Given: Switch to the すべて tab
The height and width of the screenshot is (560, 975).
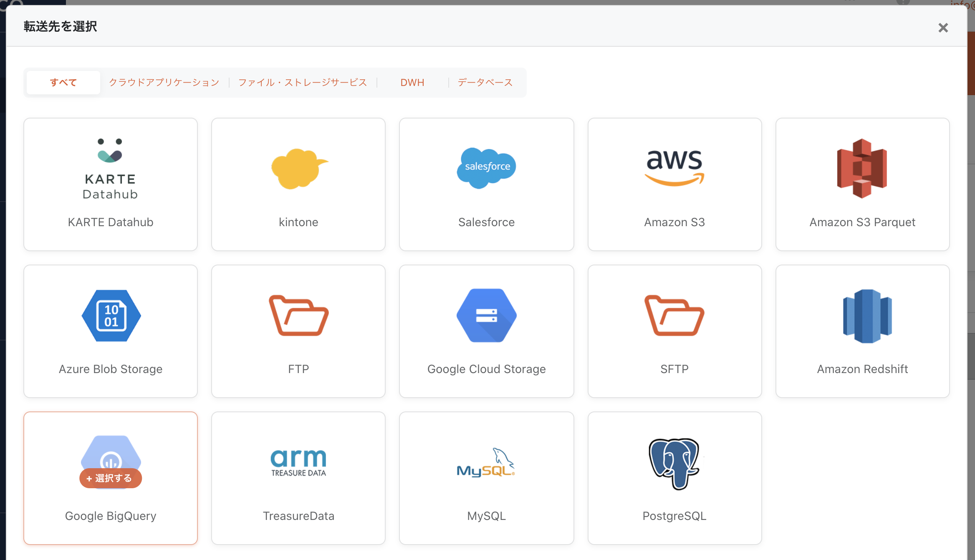Looking at the screenshot, I should point(63,83).
